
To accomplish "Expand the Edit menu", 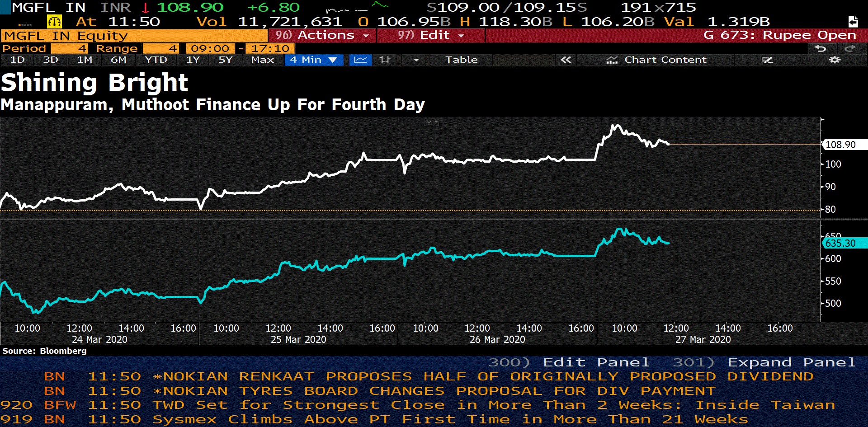I will [431, 35].
